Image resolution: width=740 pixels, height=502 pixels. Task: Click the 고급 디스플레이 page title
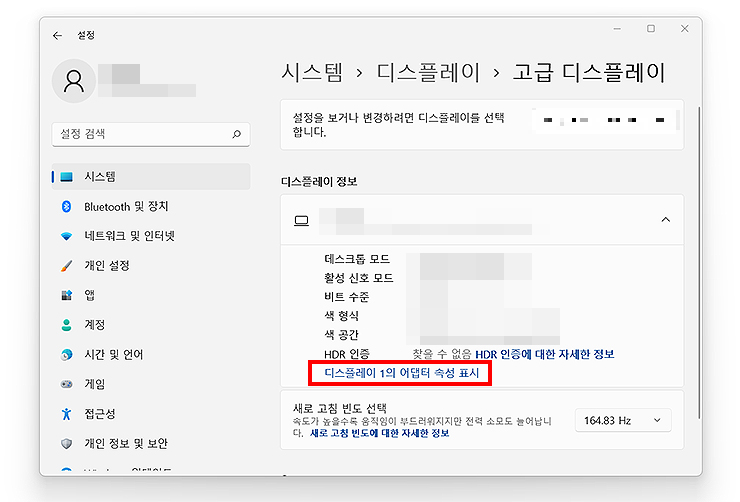(589, 73)
